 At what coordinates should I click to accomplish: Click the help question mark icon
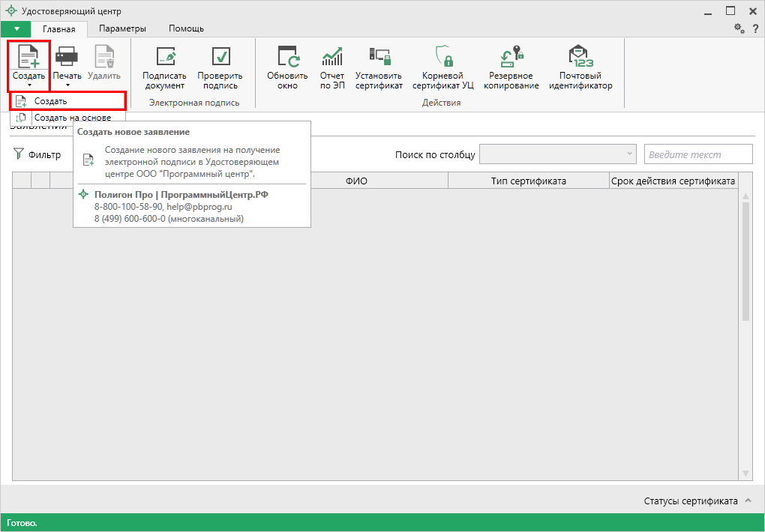point(755,28)
